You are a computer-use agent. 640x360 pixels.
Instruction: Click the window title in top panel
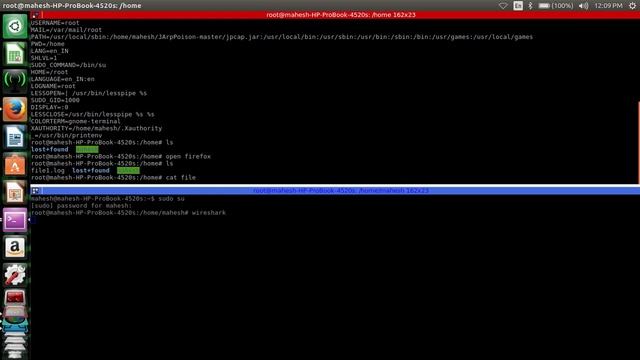tap(72, 6)
